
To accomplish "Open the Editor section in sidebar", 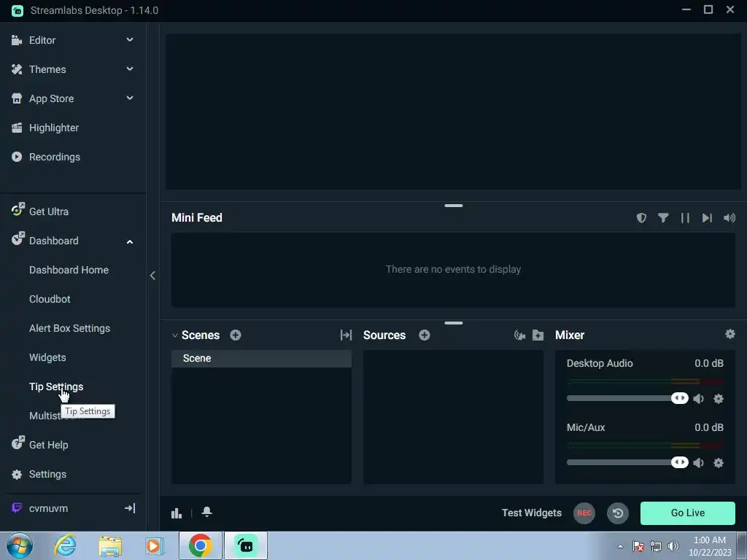I will click(42, 41).
